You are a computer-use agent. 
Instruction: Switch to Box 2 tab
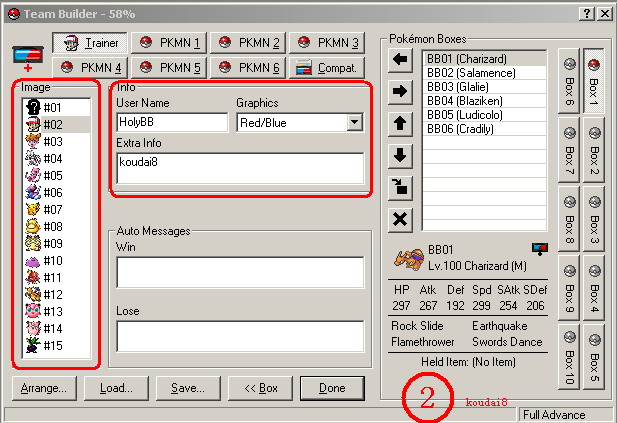(x=594, y=150)
